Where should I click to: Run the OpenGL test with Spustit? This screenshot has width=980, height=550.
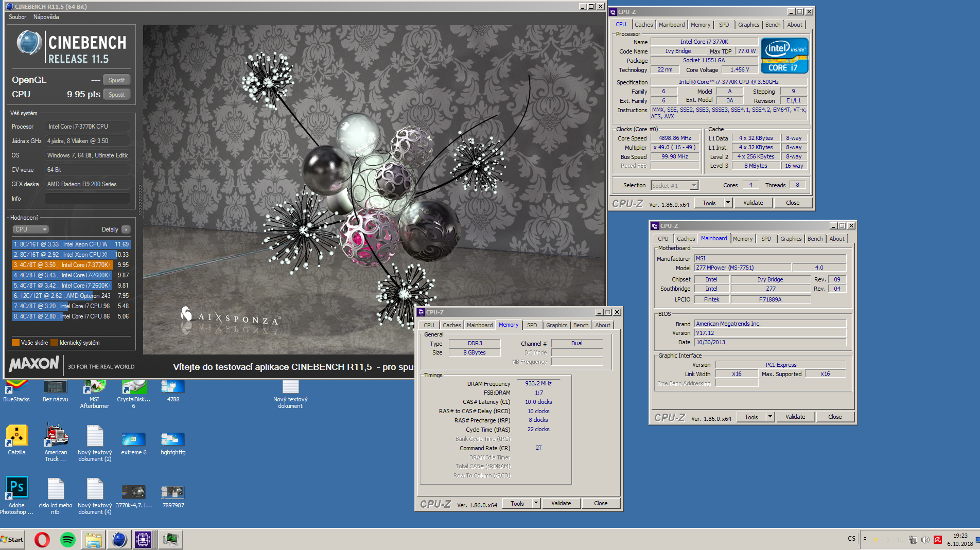pos(117,80)
